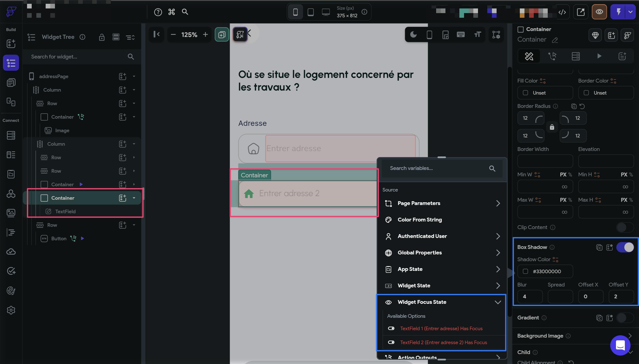
Task: Click the keyboard shortcuts command icon
Action: [171, 12]
